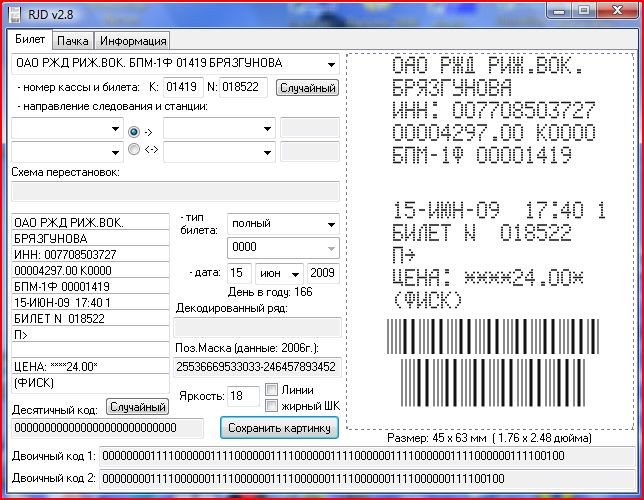This screenshot has height=500, width=644.
Task: Open the Информация tab
Action: click(133, 41)
